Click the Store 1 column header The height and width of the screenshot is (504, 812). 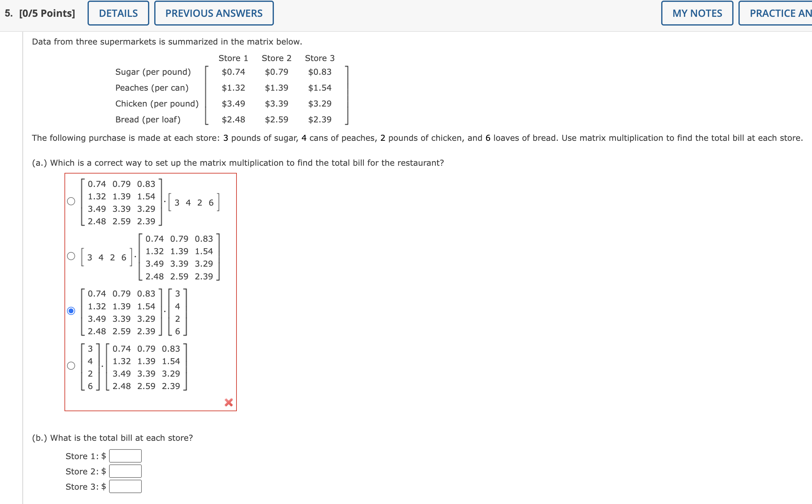coord(233,58)
